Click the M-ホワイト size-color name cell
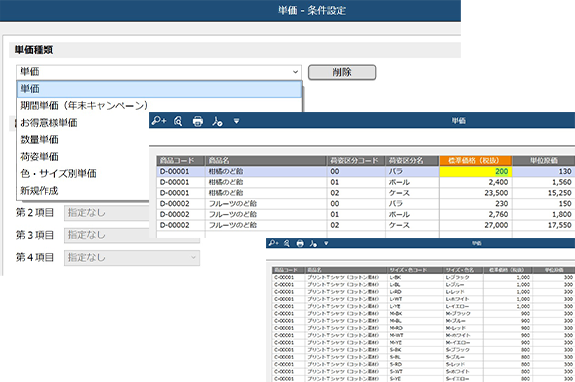 pyautogui.click(x=463, y=335)
